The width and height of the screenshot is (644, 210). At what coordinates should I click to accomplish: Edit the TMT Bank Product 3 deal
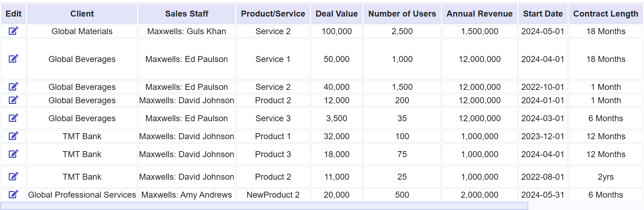[x=13, y=154]
